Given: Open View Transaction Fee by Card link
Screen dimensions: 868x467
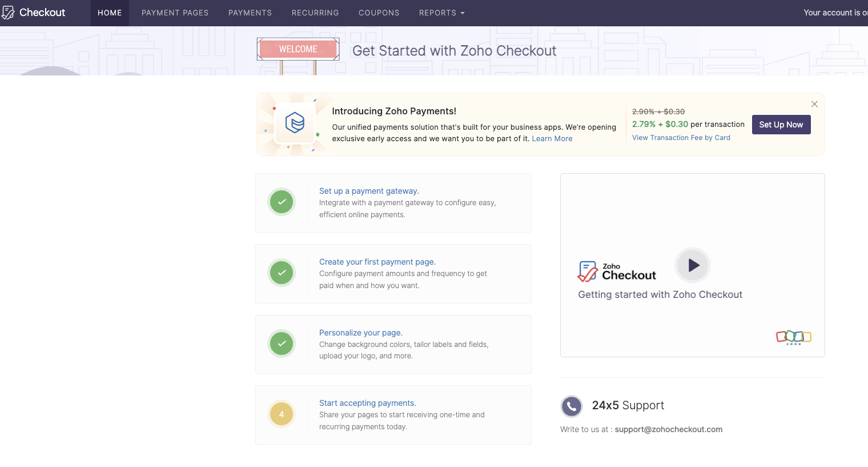Looking at the screenshot, I should (x=681, y=138).
